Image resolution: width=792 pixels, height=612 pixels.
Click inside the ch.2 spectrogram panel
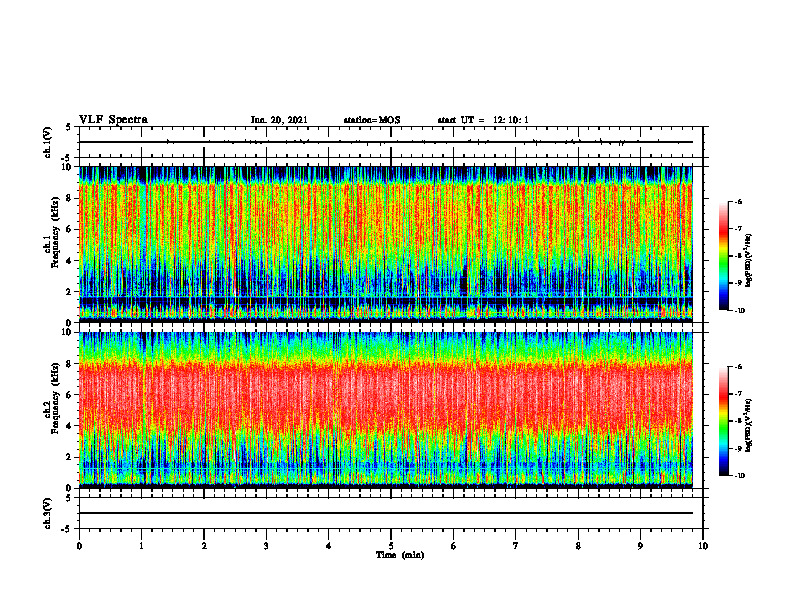[x=386, y=410]
